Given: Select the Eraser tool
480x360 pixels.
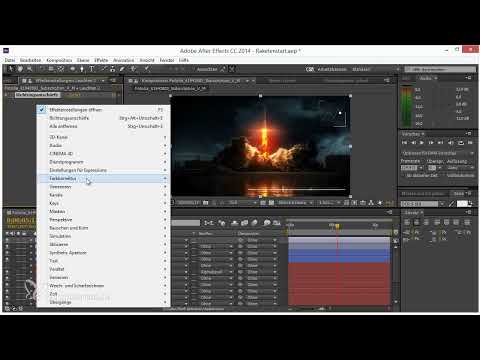Looking at the screenshot, I should 122,69.
